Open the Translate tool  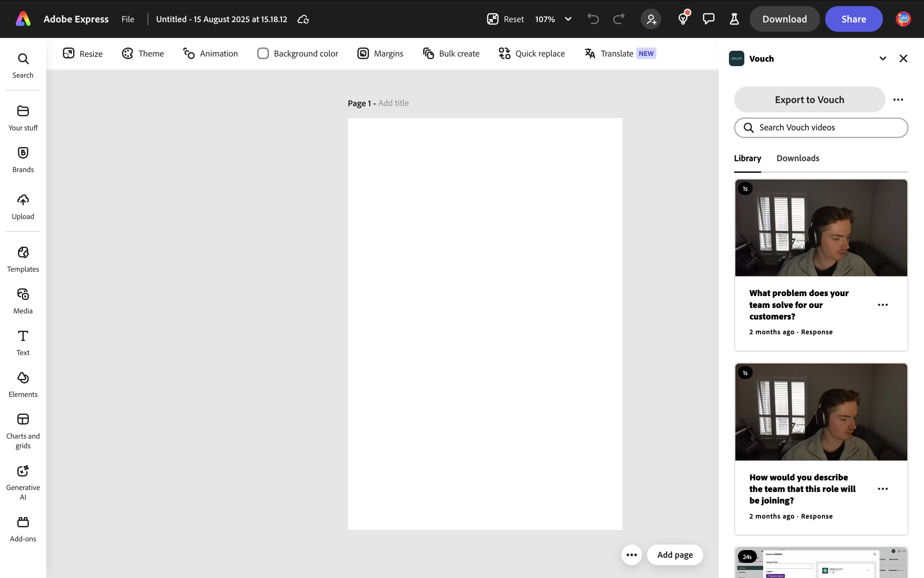620,54
